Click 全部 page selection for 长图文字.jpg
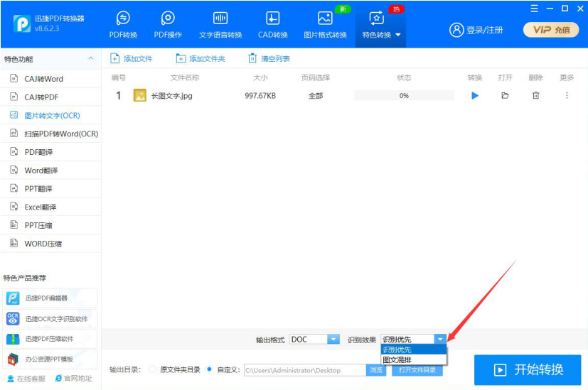 (316, 96)
